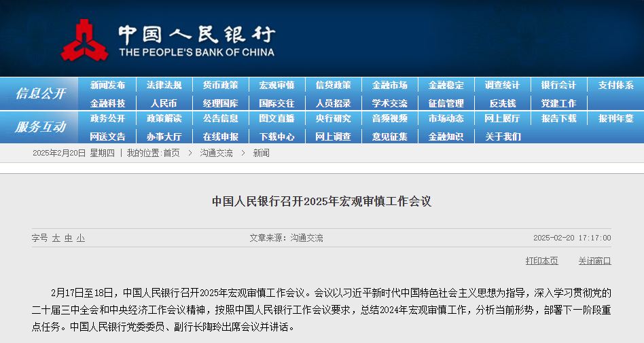Click the 服务互动 section header
Image resolution: width=644 pixels, height=343 pixels.
click(x=40, y=127)
